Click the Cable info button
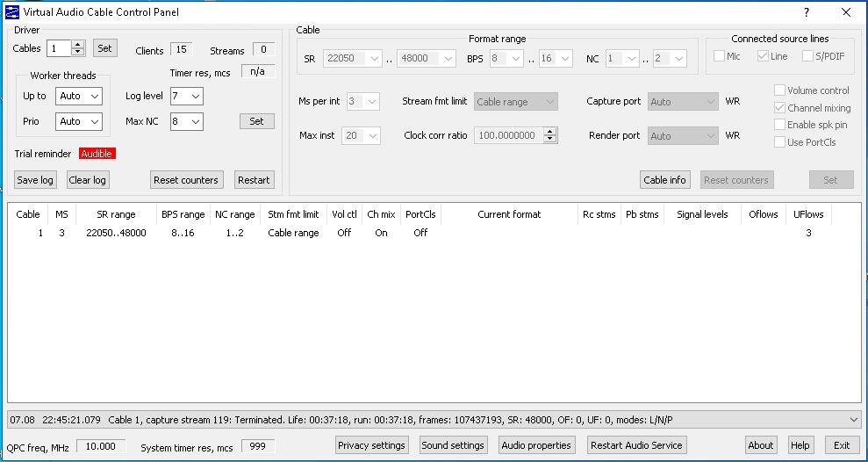 pos(665,180)
